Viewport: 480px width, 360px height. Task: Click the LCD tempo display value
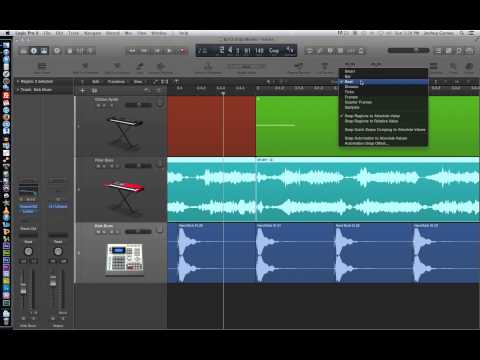pos(260,51)
